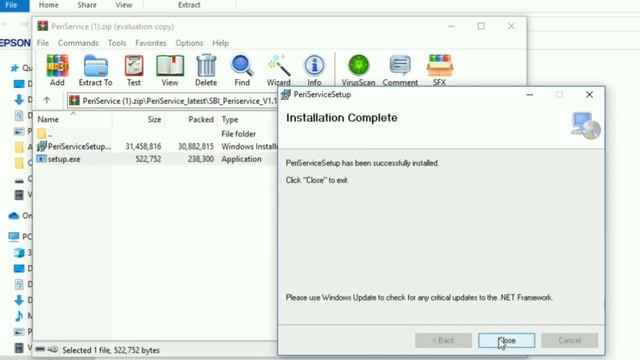The height and width of the screenshot is (360, 640).
Task: Open WinRAR Tools menu
Action: (117, 43)
